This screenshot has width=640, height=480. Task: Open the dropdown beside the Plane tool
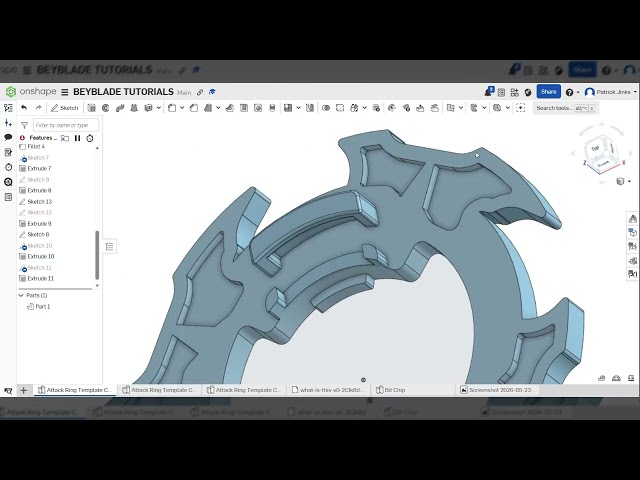click(x=461, y=108)
